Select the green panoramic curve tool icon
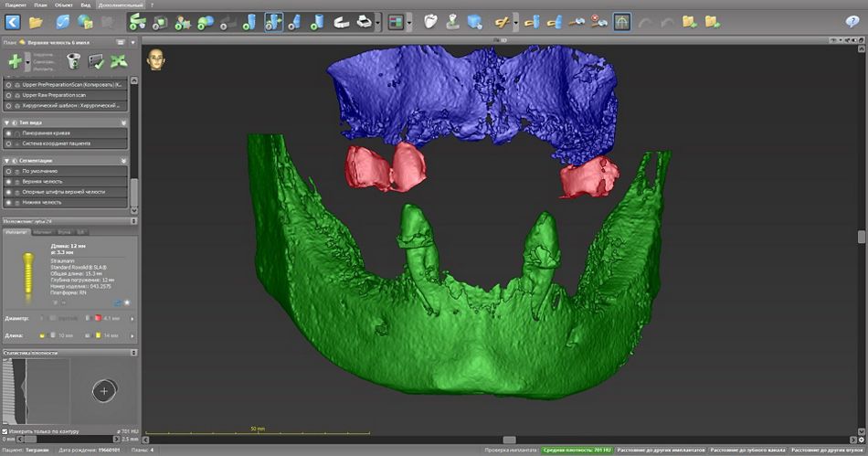The height and width of the screenshot is (456, 868). [137, 22]
